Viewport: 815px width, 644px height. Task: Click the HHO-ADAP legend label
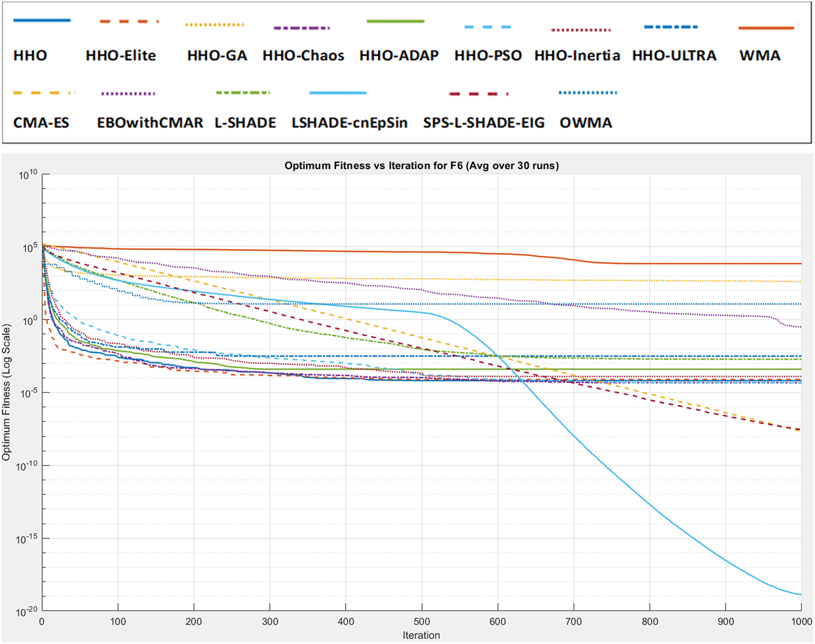[x=399, y=56]
